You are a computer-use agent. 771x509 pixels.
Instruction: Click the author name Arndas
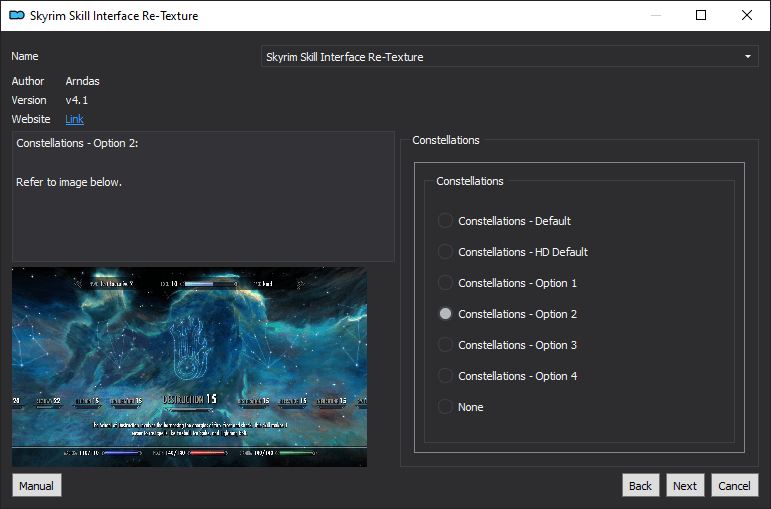point(83,81)
